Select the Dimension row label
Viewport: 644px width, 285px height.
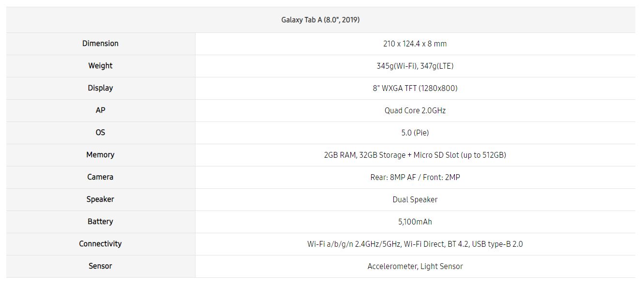point(100,44)
